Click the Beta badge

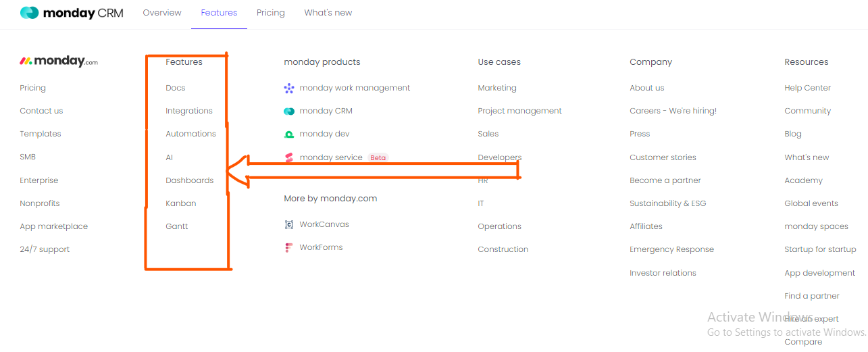click(378, 157)
